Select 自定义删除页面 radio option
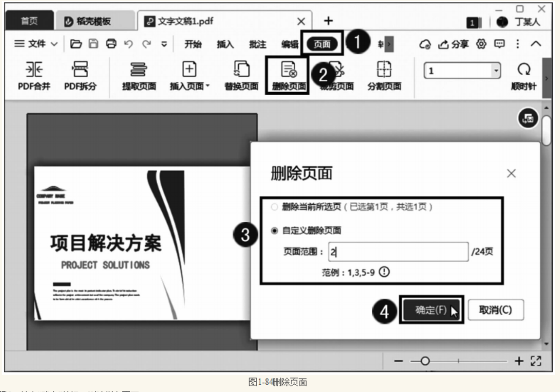The width and height of the screenshot is (560, 392). pyautogui.click(x=275, y=231)
